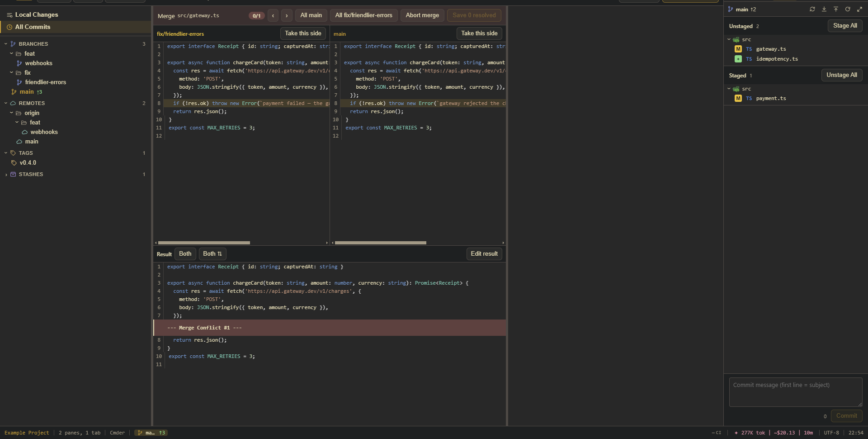Abort the merge
This screenshot has width=868, height=439.
pyautogui.click(x=422, y=15)
